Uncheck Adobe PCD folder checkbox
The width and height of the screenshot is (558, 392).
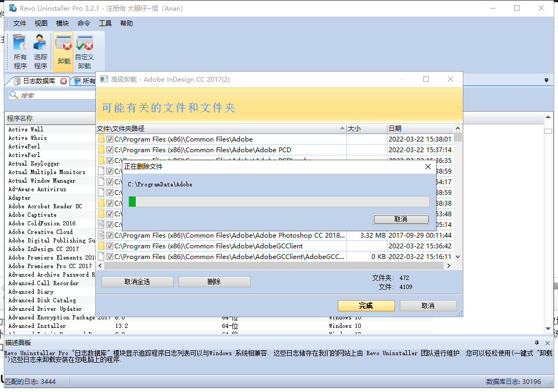pos(110,150)
